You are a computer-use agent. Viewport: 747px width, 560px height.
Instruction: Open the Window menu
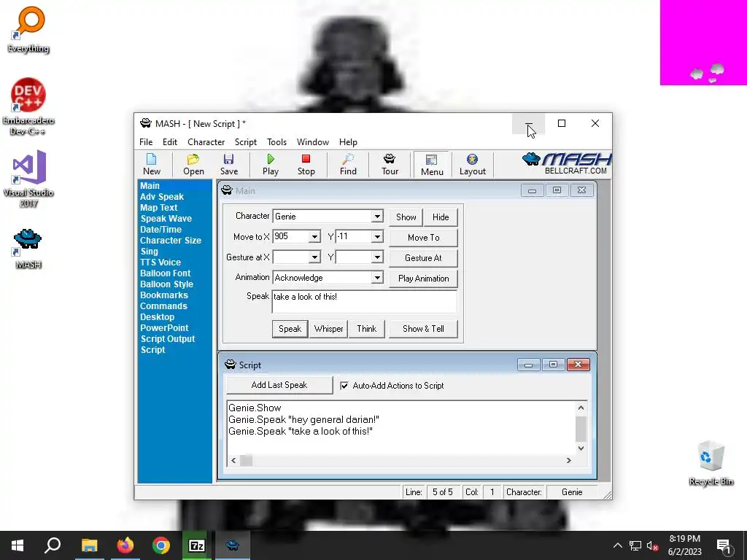point(312,142)
